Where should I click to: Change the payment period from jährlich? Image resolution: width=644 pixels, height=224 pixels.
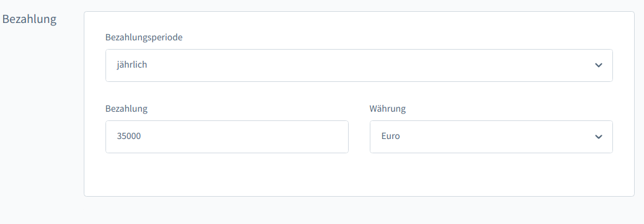(x=359, y=65)
